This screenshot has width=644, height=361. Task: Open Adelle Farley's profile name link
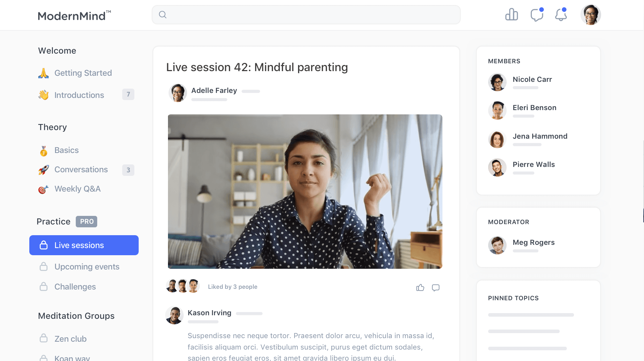pyautogui.click(x=214, y=90)
